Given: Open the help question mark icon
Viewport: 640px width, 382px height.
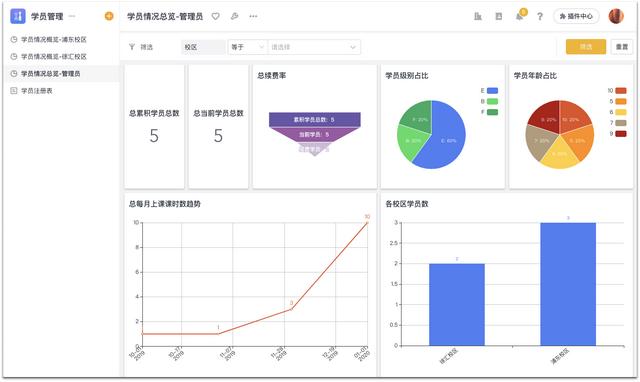Looking at the screenshot, I should tap(540, 16).
